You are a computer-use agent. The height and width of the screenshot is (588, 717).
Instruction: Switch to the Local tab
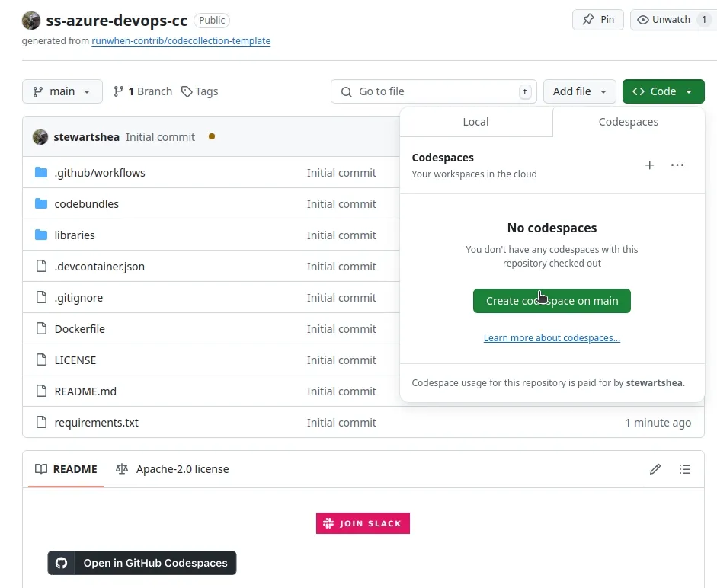point(475,121)
